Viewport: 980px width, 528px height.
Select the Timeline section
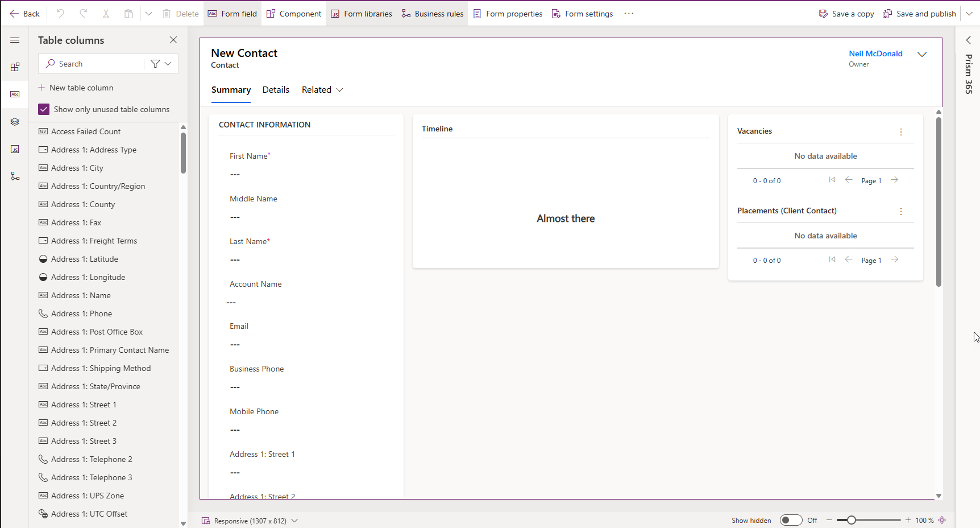pos(566,191)
